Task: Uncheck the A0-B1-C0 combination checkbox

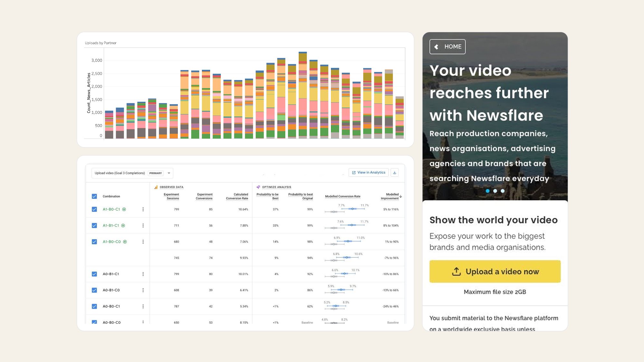Action: [x=94, y=290]
